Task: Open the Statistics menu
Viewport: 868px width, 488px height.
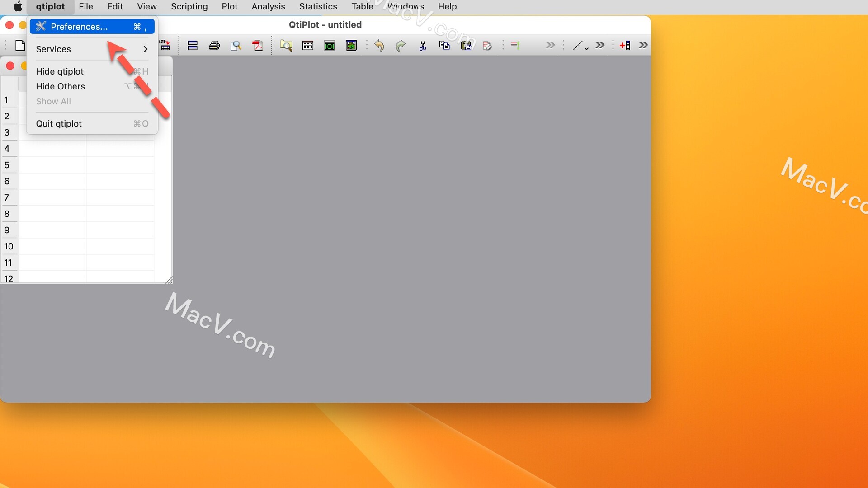Action: click(318, 7)
